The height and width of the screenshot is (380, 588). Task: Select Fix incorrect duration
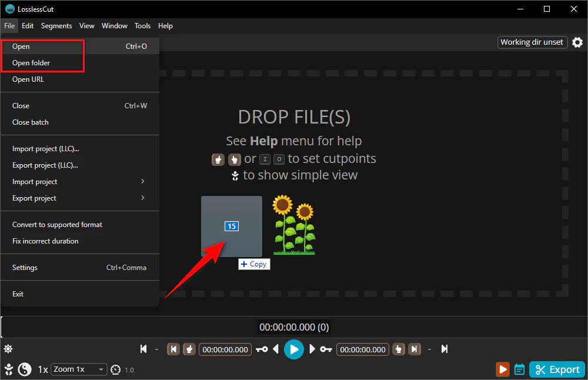click(x=80, y=241)
